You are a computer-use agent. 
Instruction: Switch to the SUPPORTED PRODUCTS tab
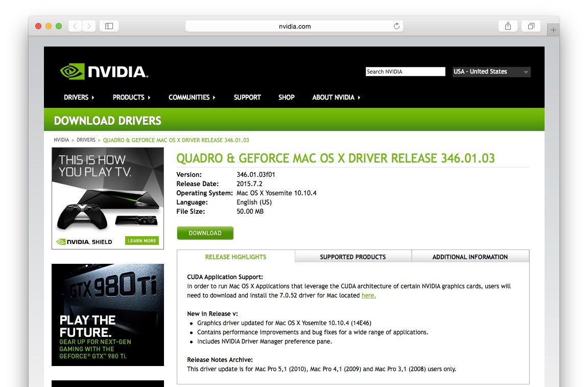pos(353,257)
